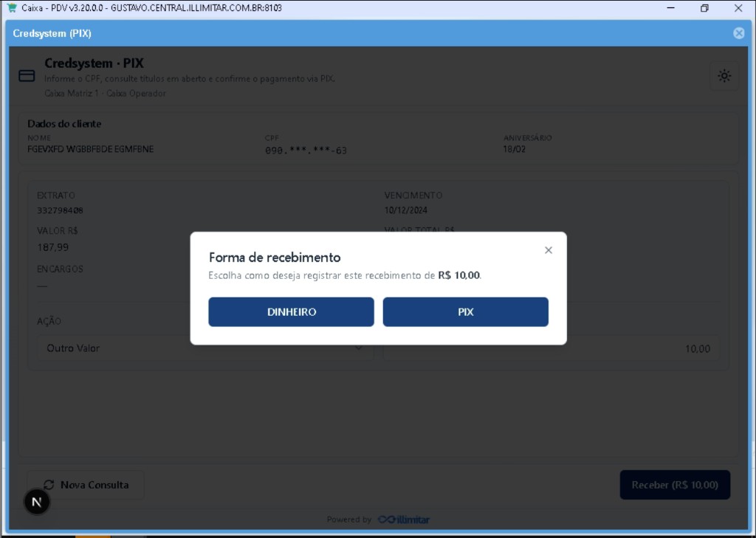Click the Caixa Matriz 1 operator text

click(x=105, y=93)
